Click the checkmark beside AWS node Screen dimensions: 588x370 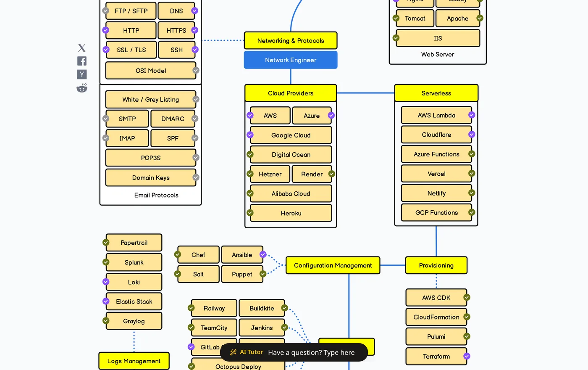click(x=250, y=115)
